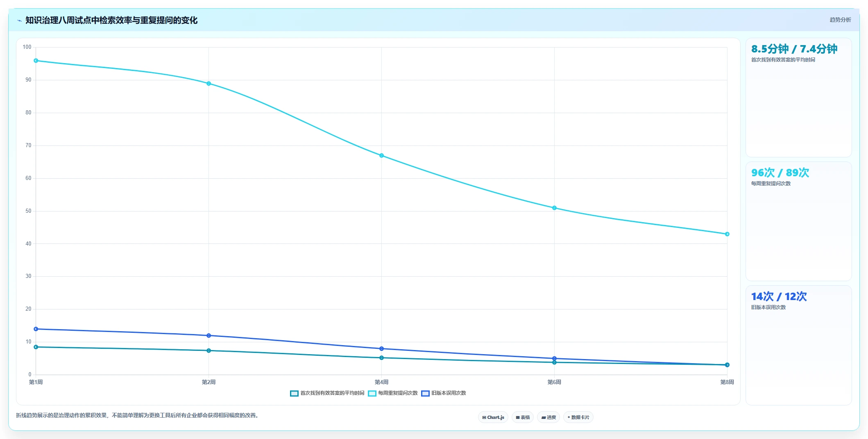Select the 进度 tag label
The height and width of the screenshot is (439, 868).
pyautogui.click(x=551, y=417)
